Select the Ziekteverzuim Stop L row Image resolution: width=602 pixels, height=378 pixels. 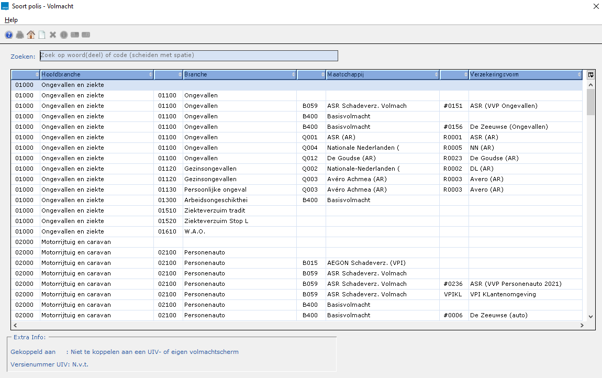point(297,221)
